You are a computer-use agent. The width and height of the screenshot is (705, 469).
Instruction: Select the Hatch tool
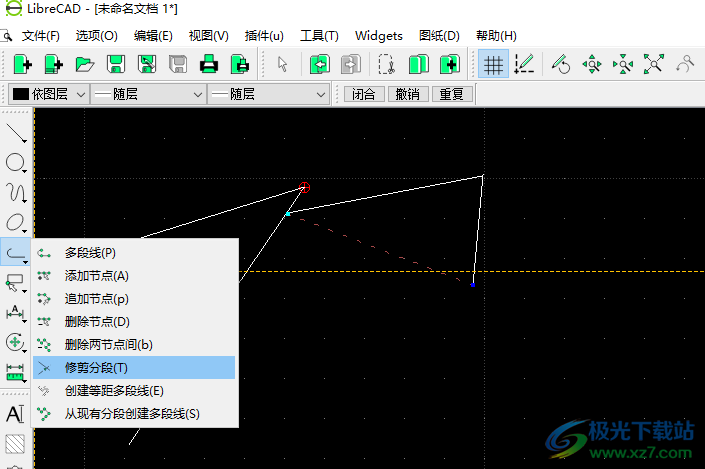pyautogui.click(x=15, y=444)
